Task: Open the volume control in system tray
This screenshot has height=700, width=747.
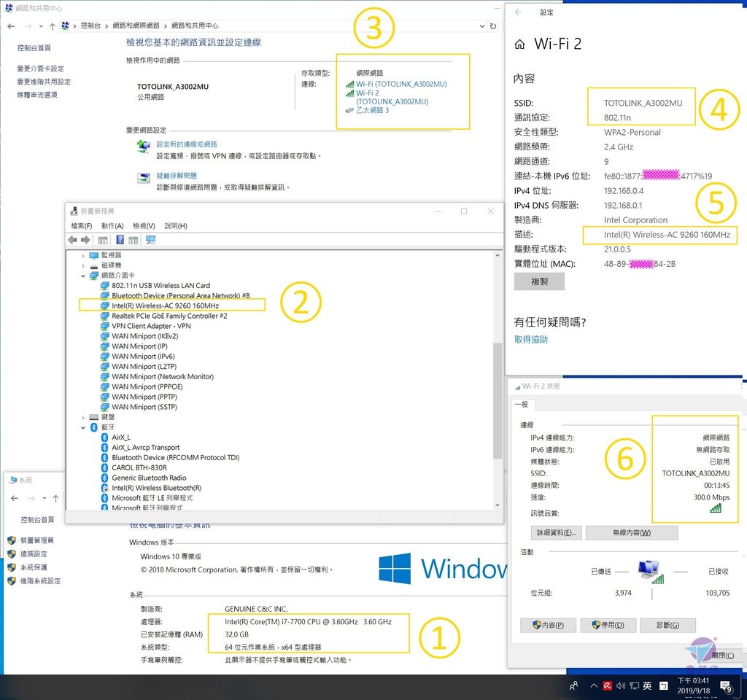Action: click(621, 685)
